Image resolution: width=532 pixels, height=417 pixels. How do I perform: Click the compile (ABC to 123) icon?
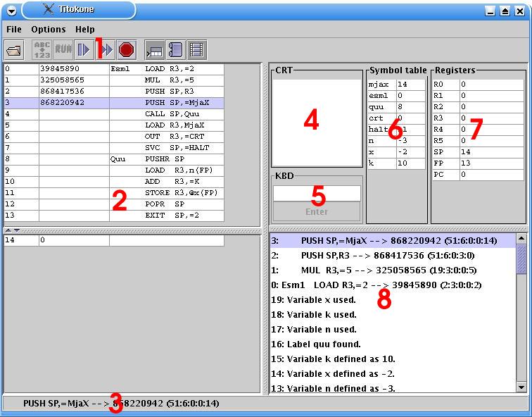pos(42,49)
